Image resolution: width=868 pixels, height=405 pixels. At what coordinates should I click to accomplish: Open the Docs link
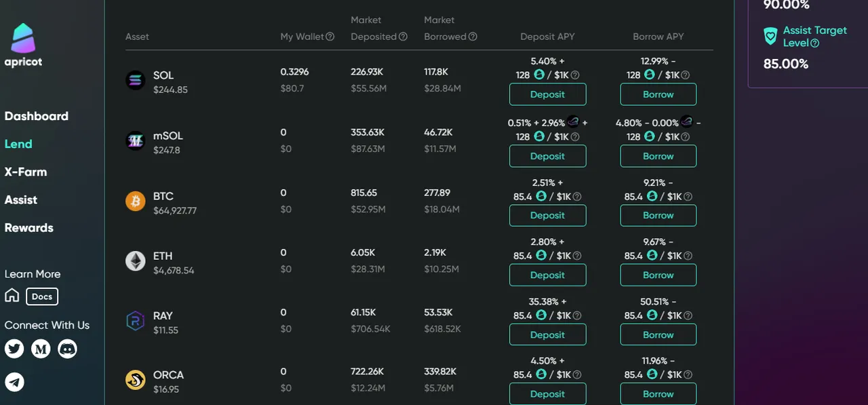(x=42, y=296)
